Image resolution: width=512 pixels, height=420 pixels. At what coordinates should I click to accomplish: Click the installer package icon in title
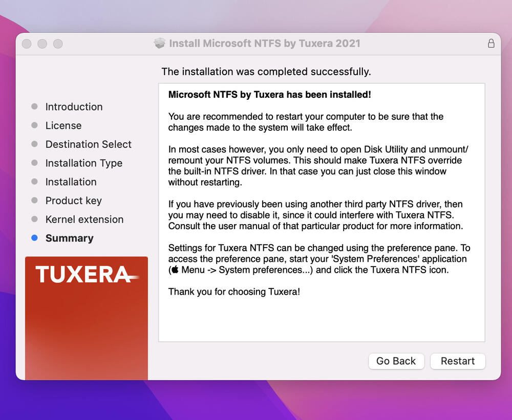tap(160, 43)
